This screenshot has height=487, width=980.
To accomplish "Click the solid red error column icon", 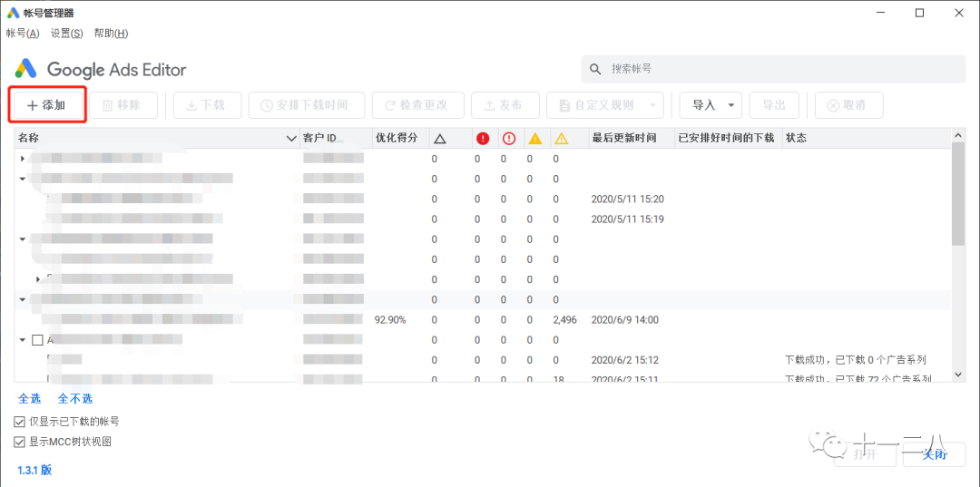I will 483,139.
